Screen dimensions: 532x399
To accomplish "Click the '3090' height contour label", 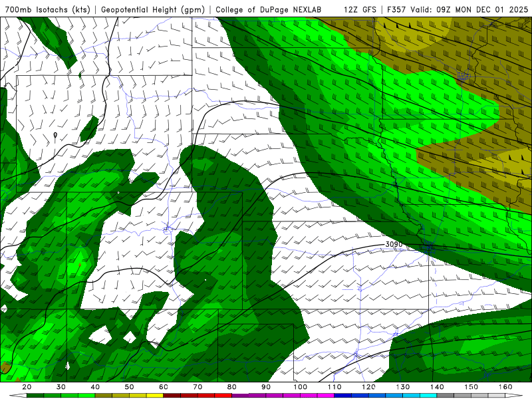I will pyautogui.click(x=394, y=244).
